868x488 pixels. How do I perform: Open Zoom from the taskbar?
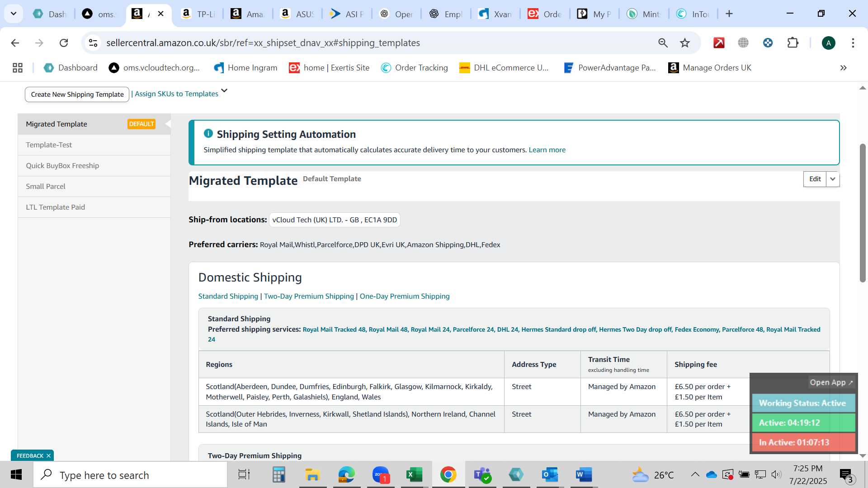[381, 475]
